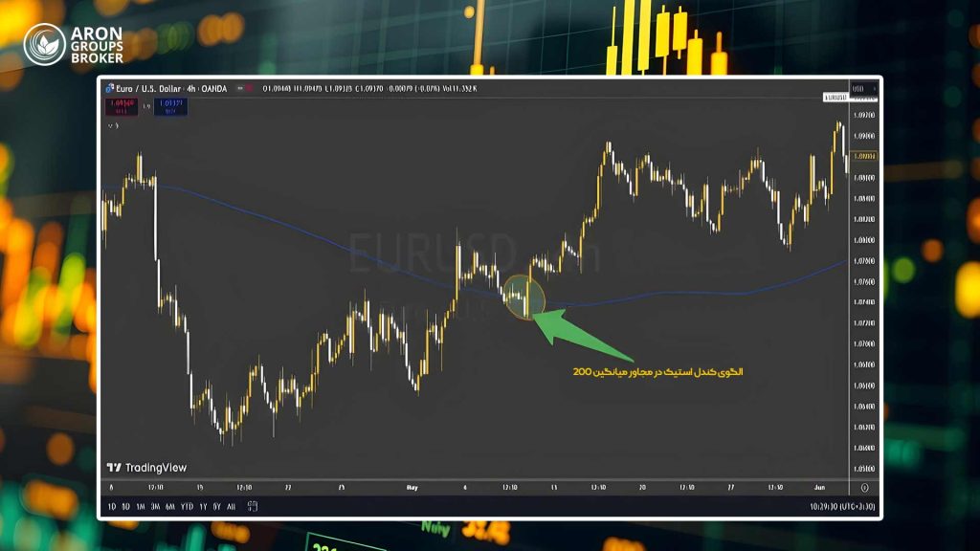This screenshot has width=980, height=551.
Task: Collapse the indicator legend chevron
Action: pyautogui.click(x=110, y=125)
